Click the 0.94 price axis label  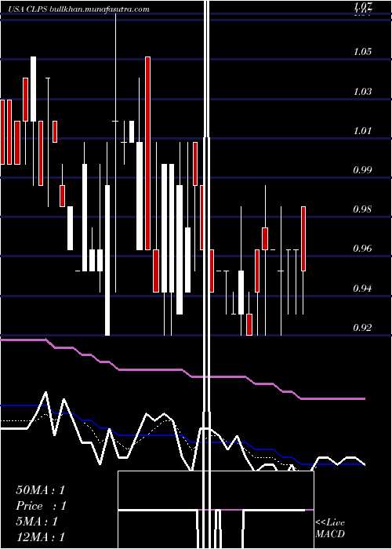coord(362,288)
